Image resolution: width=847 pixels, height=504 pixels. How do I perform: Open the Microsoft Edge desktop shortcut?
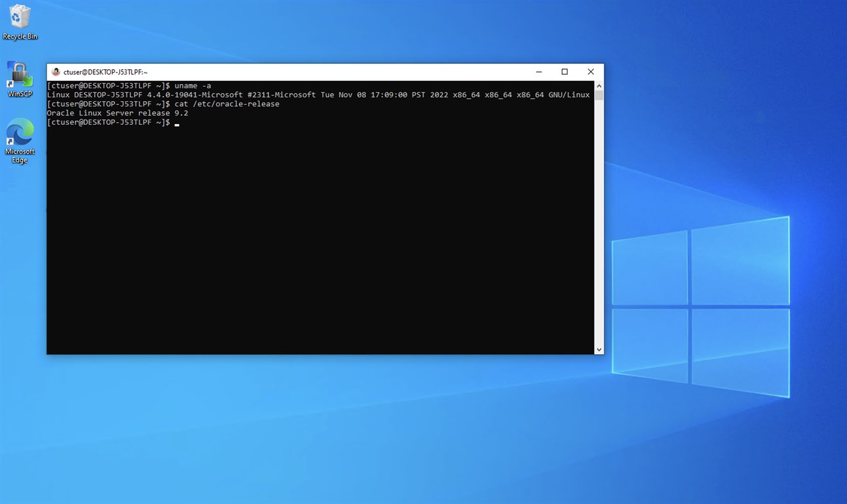point(20,141)
